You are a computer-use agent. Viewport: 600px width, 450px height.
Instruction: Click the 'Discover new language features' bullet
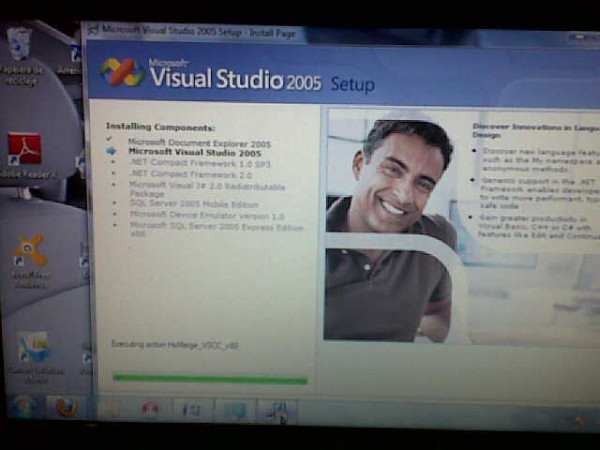[x=540, y=160]
